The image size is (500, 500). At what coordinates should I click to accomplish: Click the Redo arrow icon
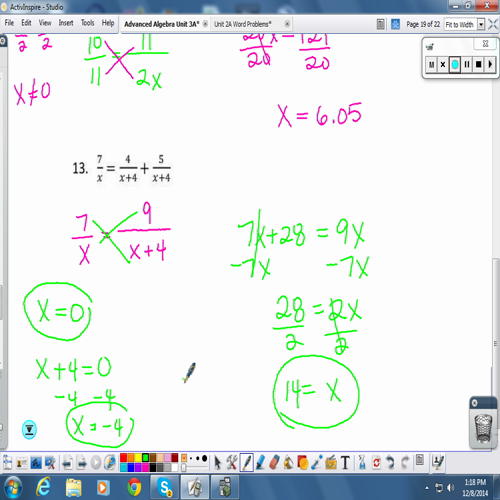(x=405, y=463)
